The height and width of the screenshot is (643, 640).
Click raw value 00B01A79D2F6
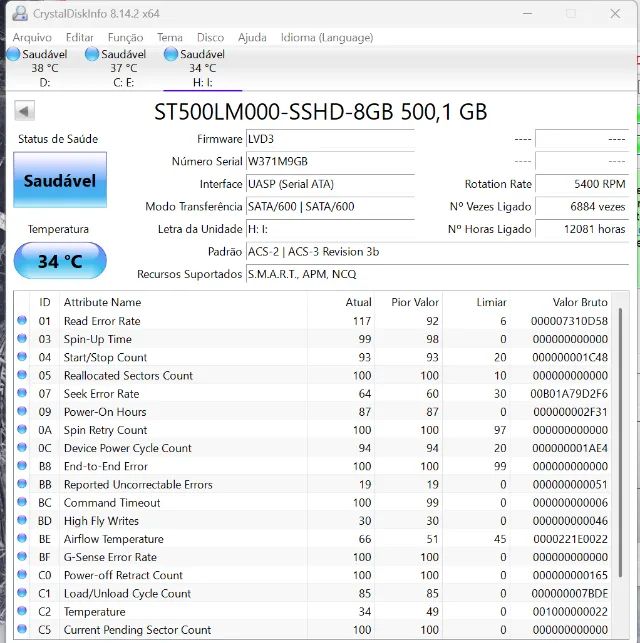point(569,393)
